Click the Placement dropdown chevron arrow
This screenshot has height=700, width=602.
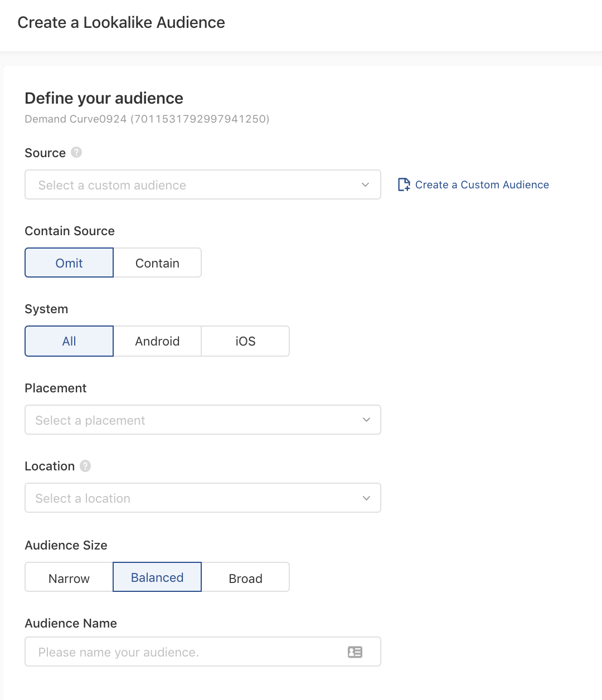pos(366,420)
